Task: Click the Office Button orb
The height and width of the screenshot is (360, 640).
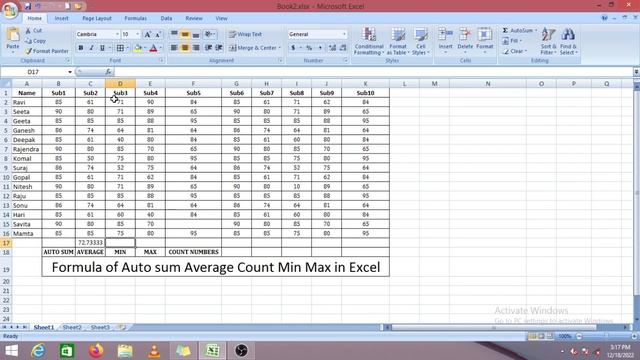Action: pos(9,10)
